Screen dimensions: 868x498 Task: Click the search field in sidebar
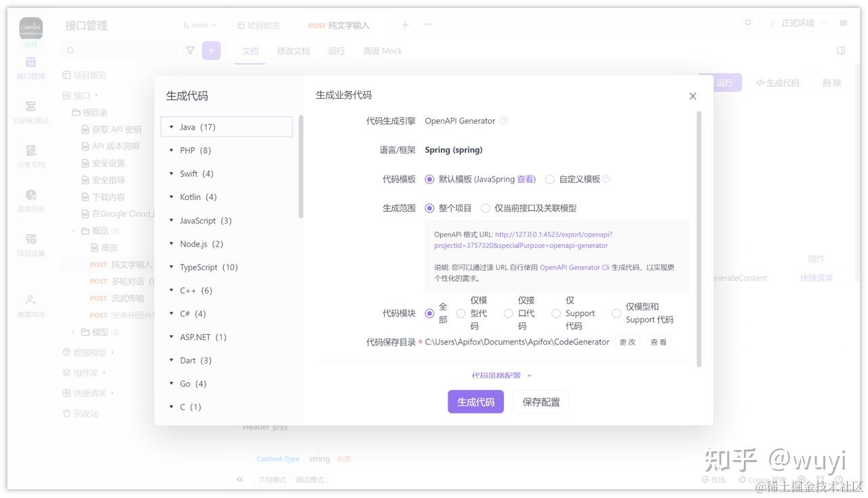[x=120, y=50]
